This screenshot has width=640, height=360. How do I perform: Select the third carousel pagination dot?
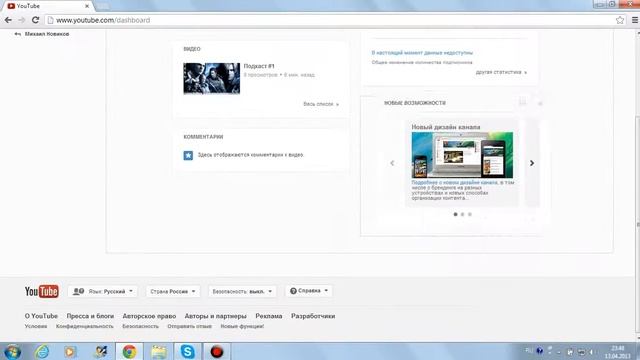[470, 214]
